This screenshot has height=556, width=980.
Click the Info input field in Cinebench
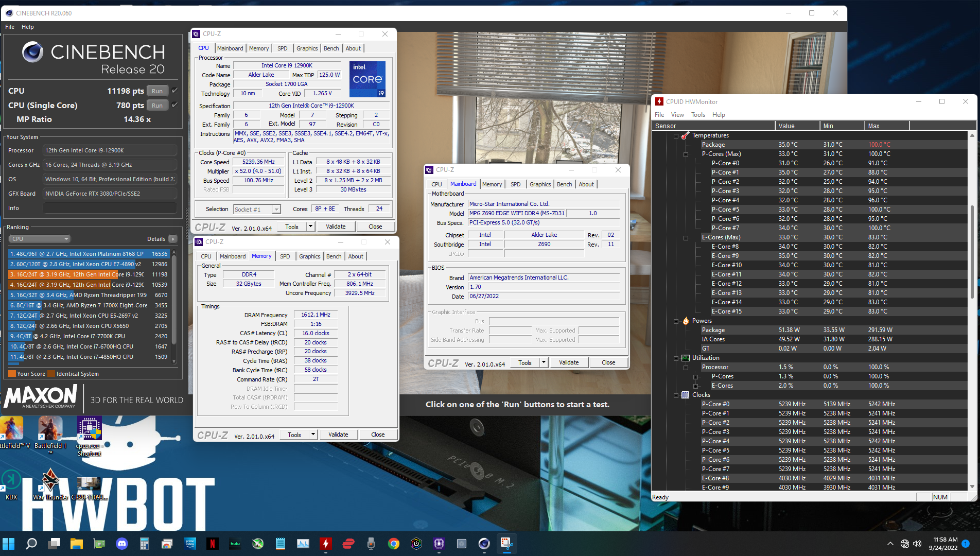[x=110, y=208]
